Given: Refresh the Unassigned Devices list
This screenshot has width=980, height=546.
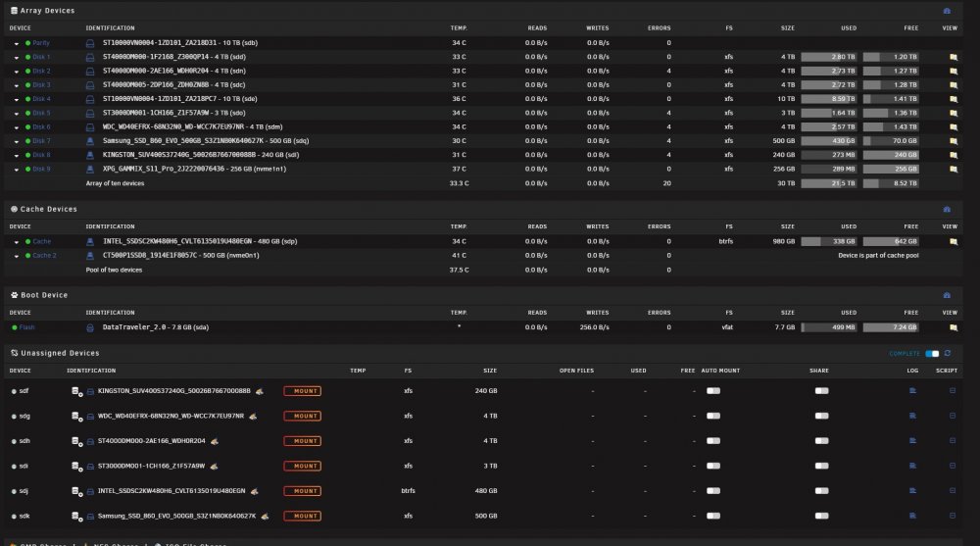Looking at the screenshot, I should (948, 353).
